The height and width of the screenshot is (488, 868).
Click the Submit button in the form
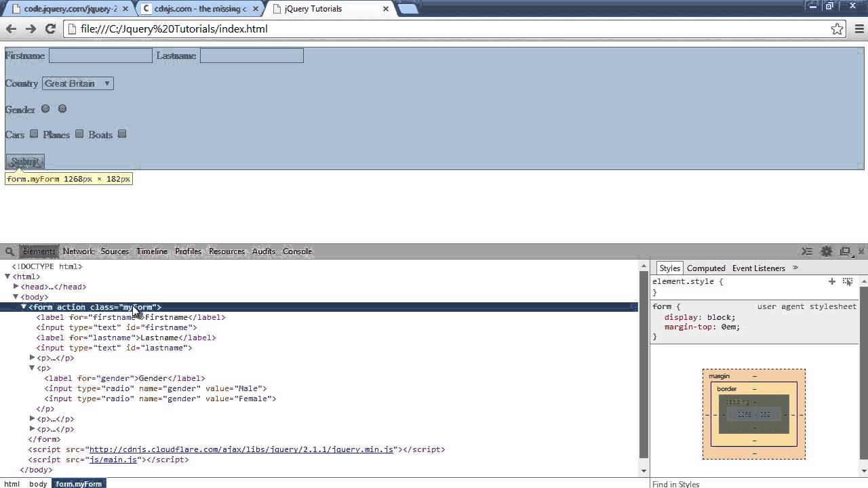pyautogui.click(x=25, y=161)
